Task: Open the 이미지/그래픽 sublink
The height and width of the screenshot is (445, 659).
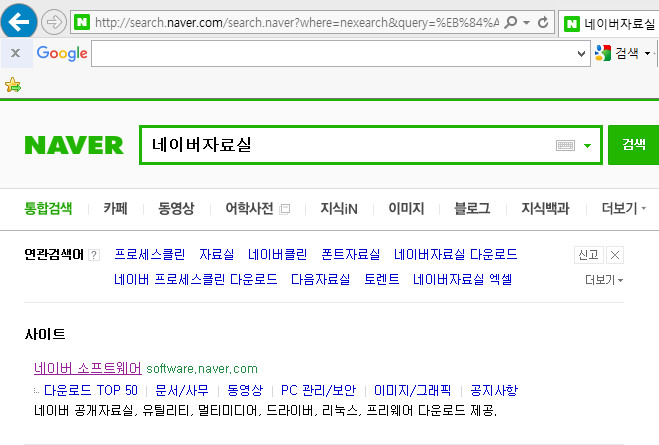Action: 412,390
